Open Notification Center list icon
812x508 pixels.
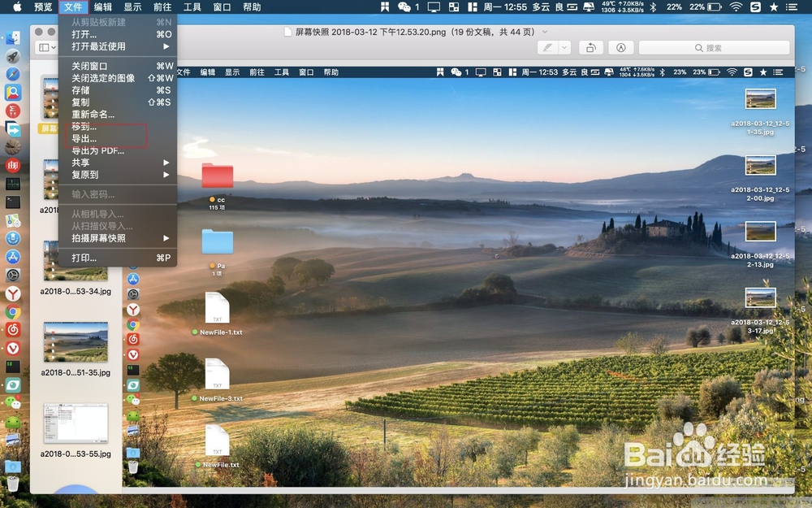(792, 7)
